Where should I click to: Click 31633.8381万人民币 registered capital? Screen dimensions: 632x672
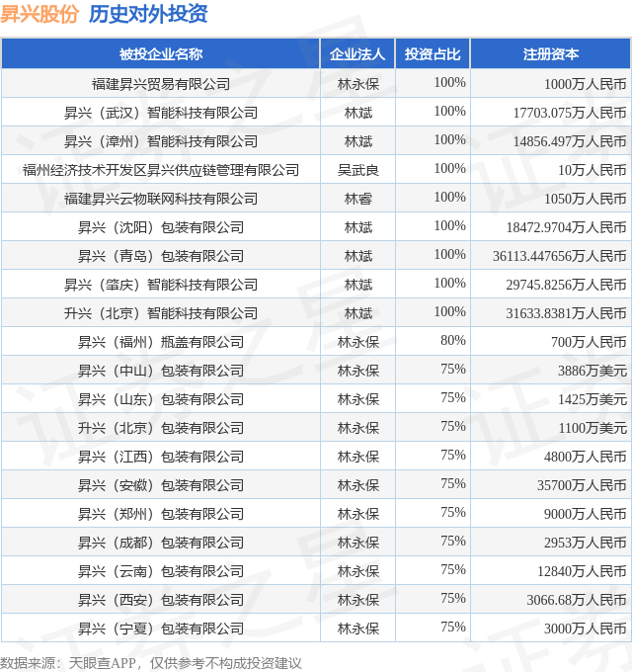click(567, 313)
